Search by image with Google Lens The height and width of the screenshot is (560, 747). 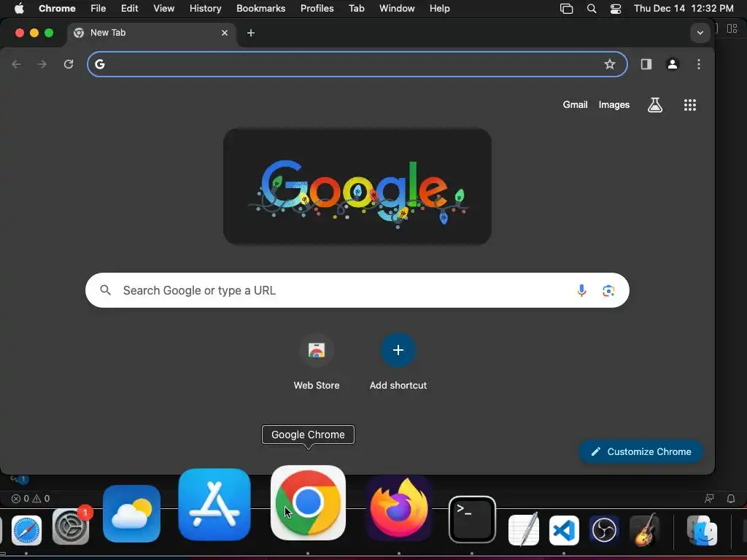tap(608, 290)
